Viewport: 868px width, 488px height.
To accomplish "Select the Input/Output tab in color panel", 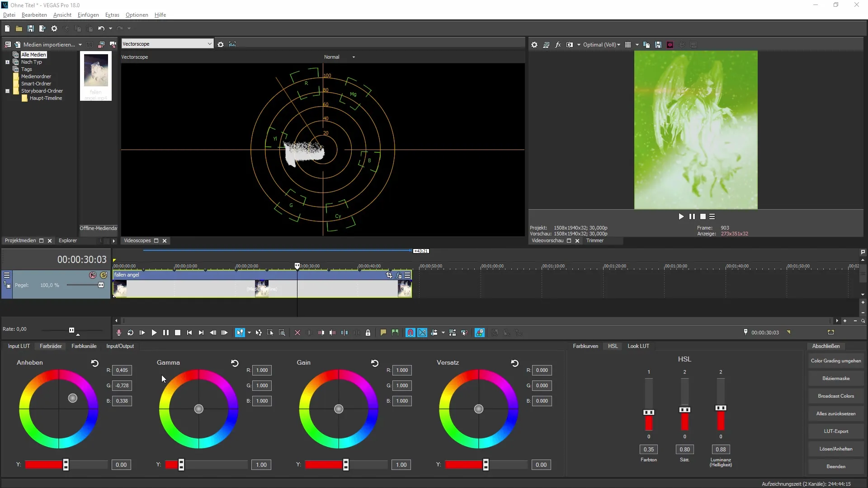I will click(x=120, y=346).
